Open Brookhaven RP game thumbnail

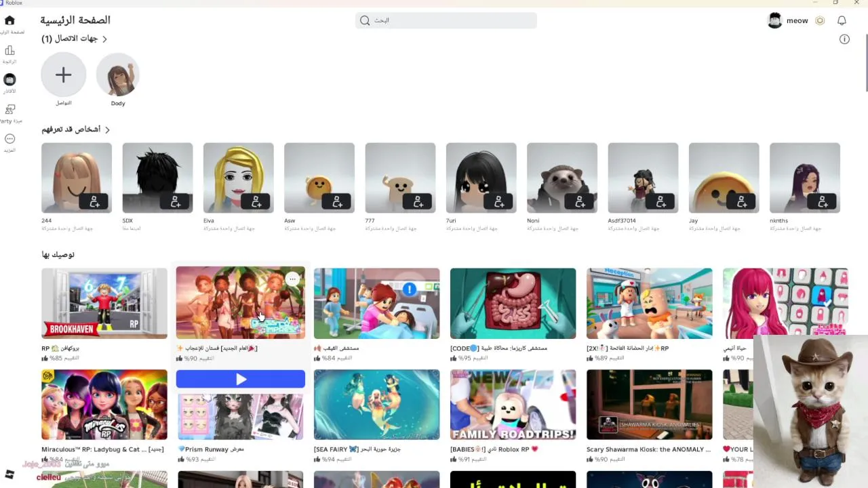coord(104,303)
